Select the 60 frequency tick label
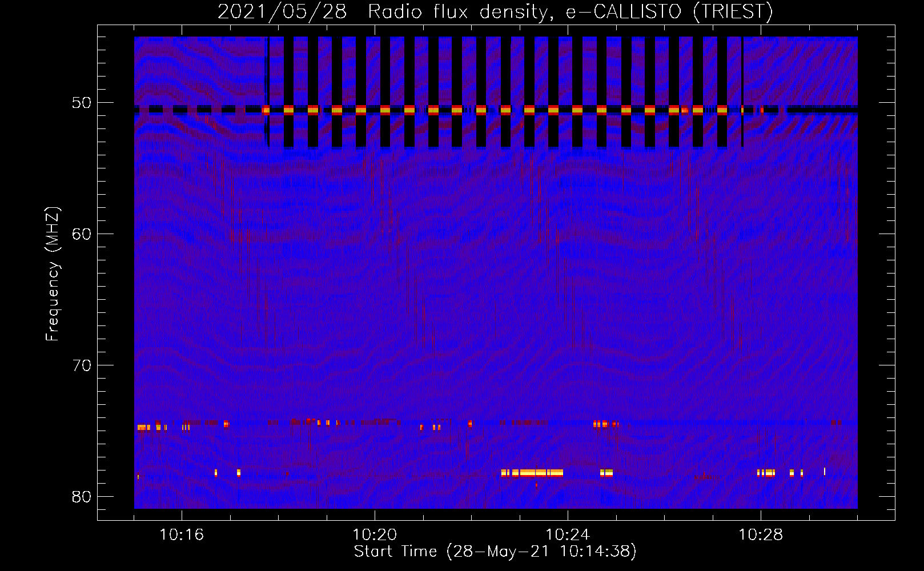The image size is (924, 571). (x=82, y=234)
